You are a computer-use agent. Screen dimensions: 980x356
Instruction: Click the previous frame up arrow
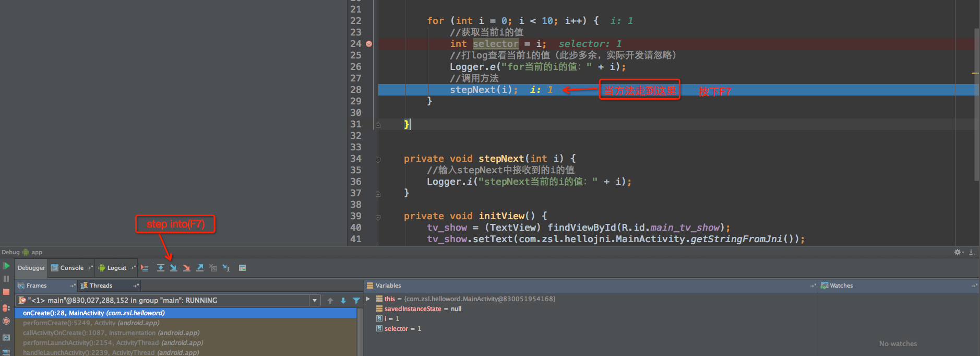point(330,300)
